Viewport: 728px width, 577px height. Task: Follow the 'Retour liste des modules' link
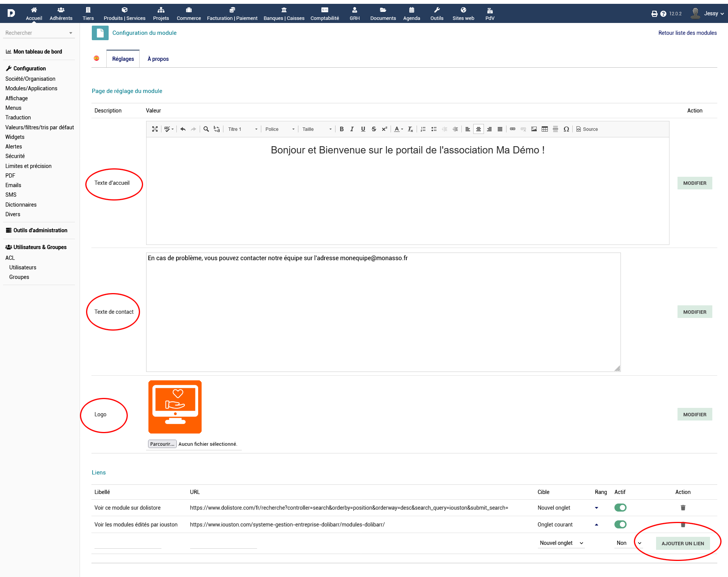coord(687,33)
